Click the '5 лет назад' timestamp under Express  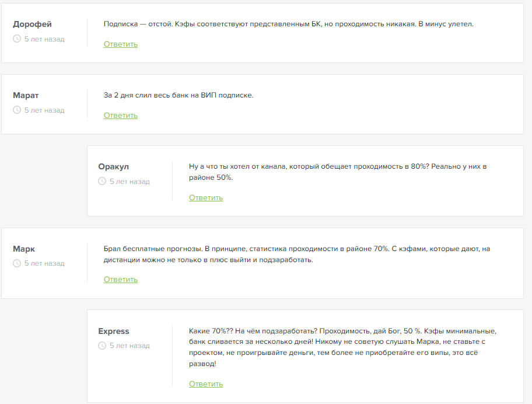(x=129, y=346)
